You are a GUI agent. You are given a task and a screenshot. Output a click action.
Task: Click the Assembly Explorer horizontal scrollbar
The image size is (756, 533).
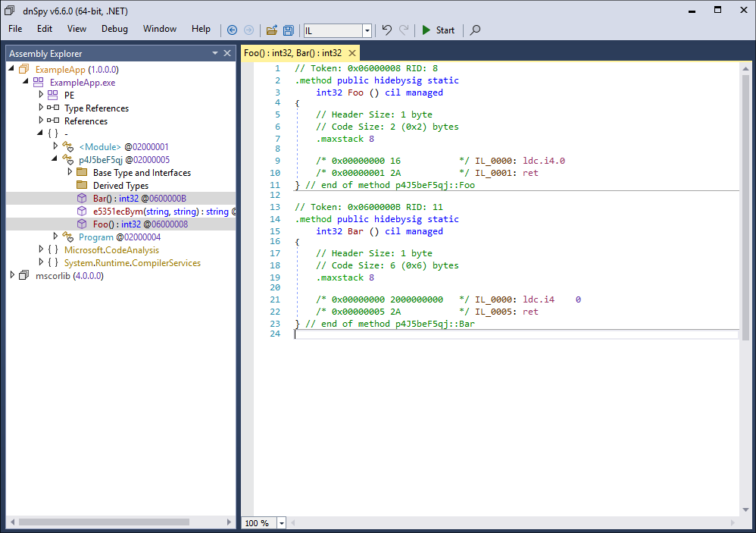[x=104, y=522]
